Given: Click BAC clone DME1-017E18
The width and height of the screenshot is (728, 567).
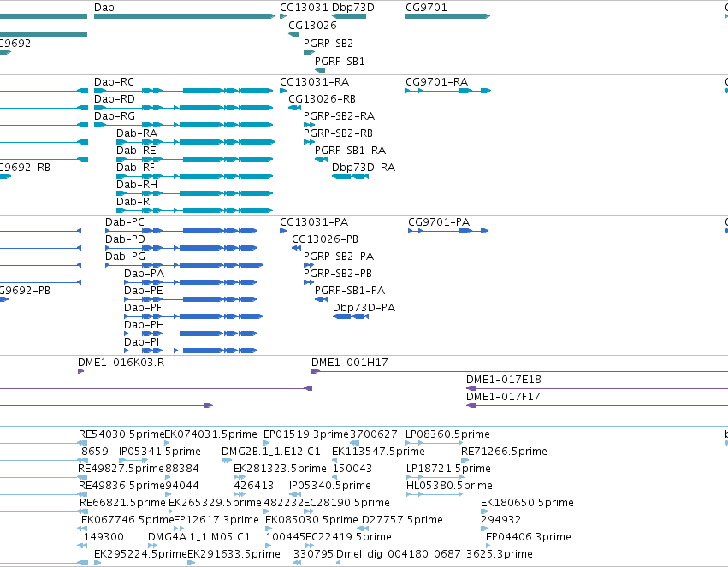Looking at the screenshot, I should pyautogui.click(x=597, y=388).
